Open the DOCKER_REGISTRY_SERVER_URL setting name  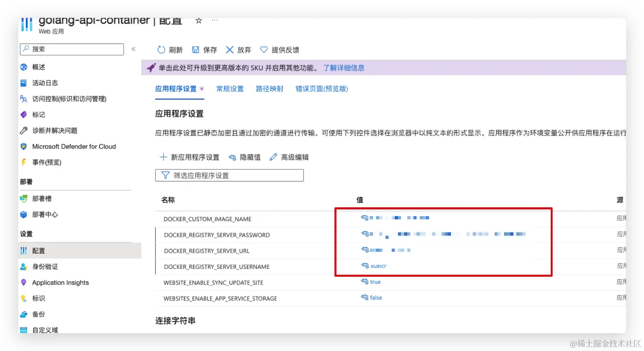(x=206, y=251)
